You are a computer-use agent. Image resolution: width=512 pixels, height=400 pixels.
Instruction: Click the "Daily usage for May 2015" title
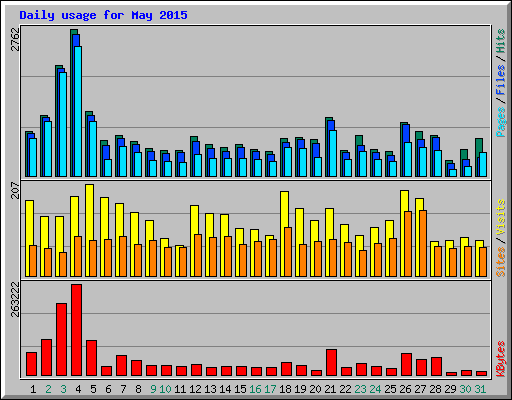coord(103,15)
